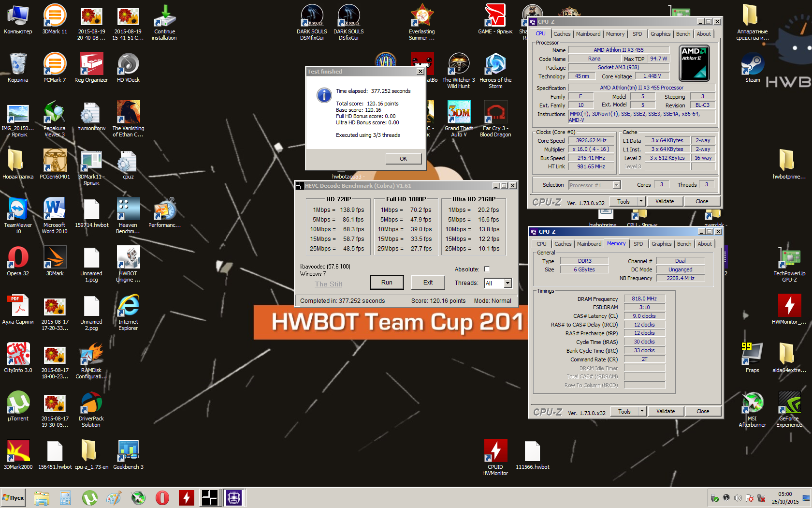812x508 pixels.
Task: Click Core Speed value 3926.62 MHz
Action: (x=591, y=140)
